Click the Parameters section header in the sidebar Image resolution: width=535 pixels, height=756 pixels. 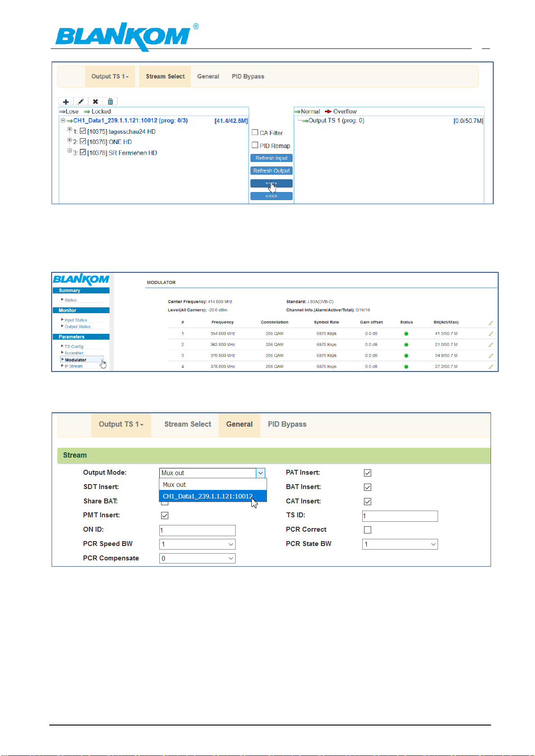click(x=81, y=337)
